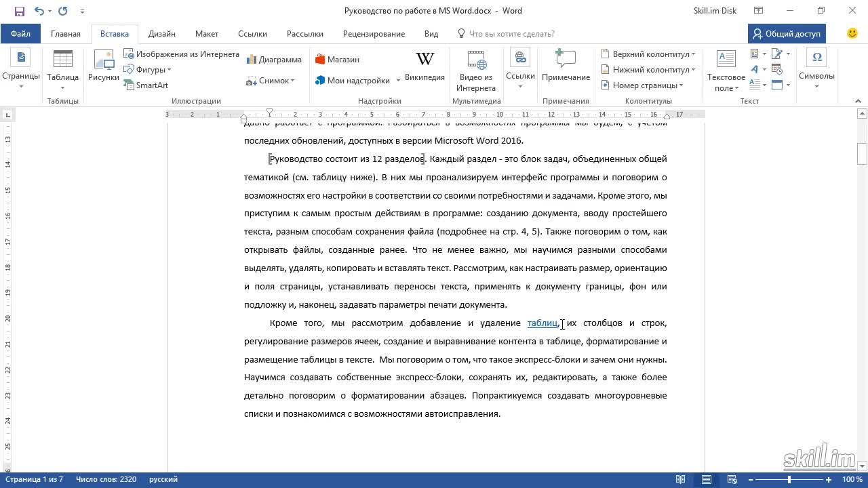Open the Фигуры shapes dropdown

click(x=147, y=70)
